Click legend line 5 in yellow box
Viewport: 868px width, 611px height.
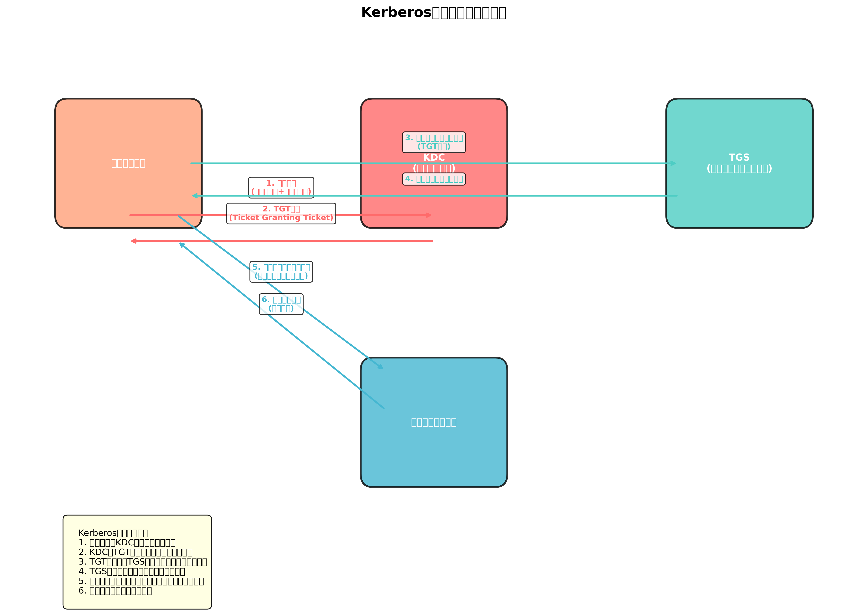(141, 581)
